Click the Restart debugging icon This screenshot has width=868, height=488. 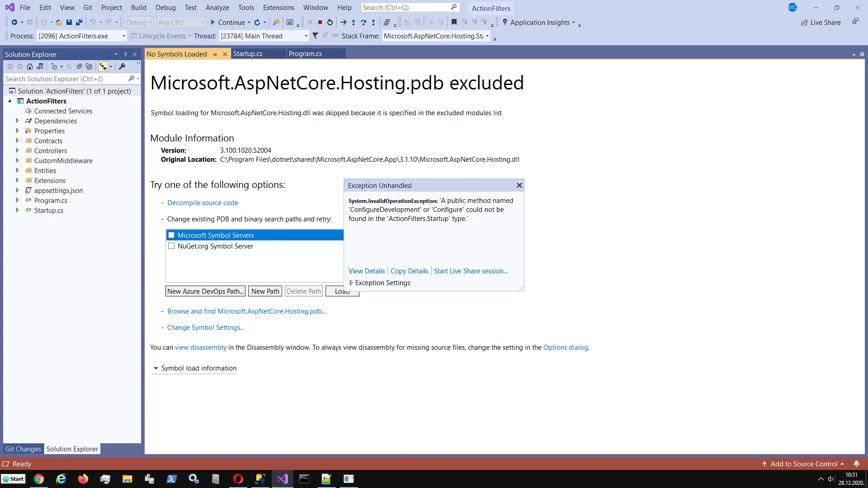pyautogui.click(x=330, y=22)
